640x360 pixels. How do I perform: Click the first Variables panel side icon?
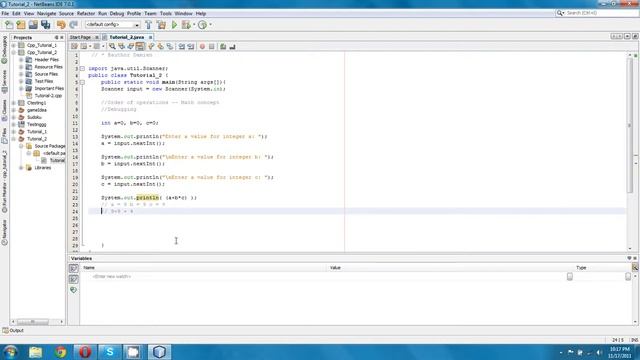[73, 268]
